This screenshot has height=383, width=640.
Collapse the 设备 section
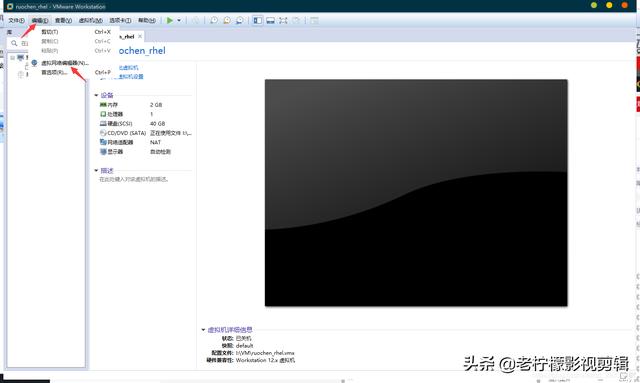[x=96, y=95]
